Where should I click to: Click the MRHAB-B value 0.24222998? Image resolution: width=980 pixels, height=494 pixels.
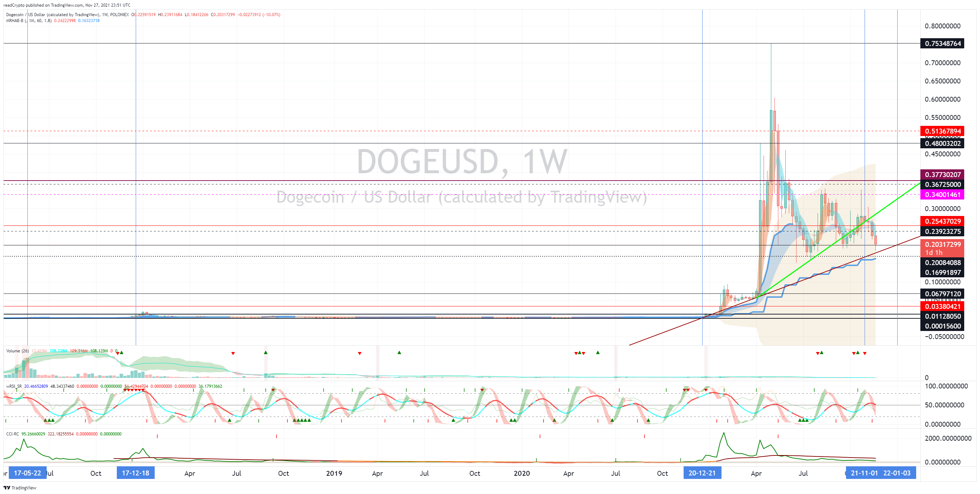[x=65, y=21]
